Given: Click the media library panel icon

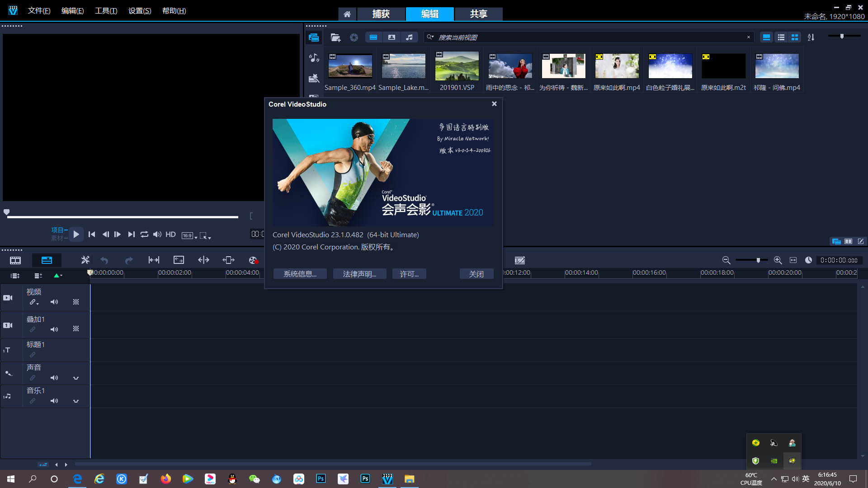Looking at the screenshot, I should (x=314, y=38).
